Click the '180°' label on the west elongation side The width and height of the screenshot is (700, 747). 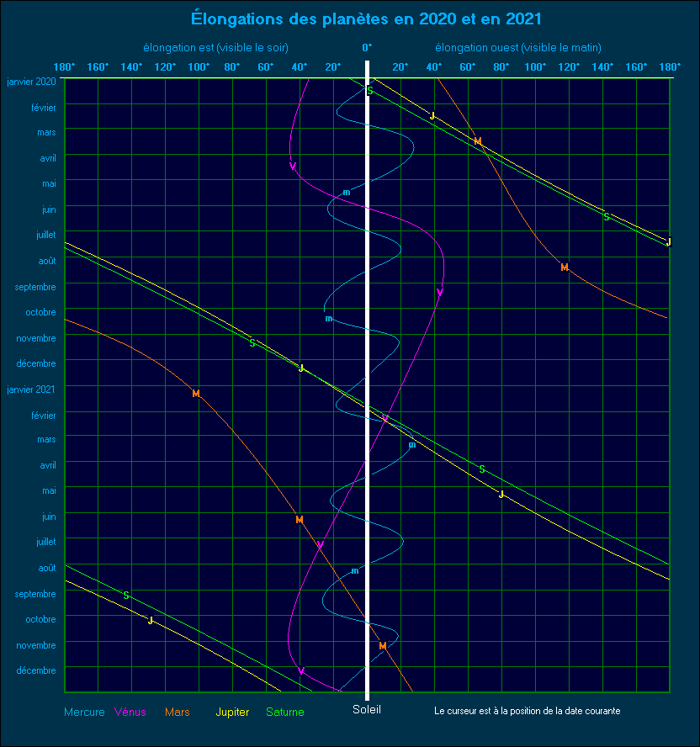(x=670, y=66)
